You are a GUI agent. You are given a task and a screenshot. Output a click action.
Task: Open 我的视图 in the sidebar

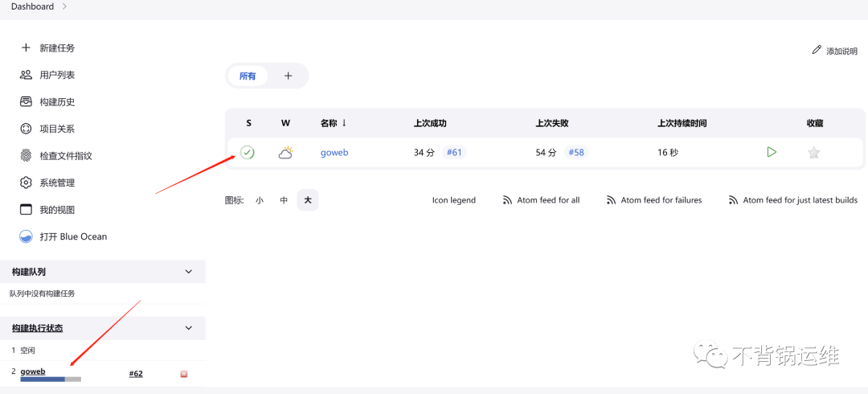point(57,210)
